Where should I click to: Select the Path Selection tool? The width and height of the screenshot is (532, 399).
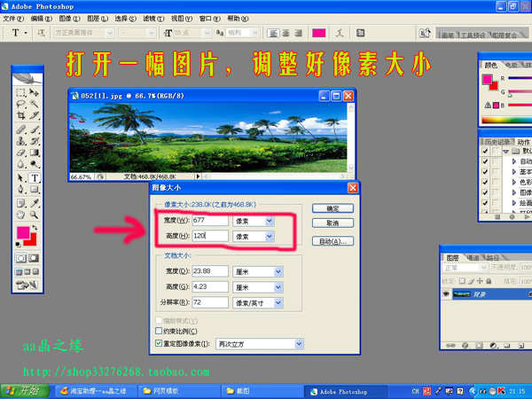point(21,178)
